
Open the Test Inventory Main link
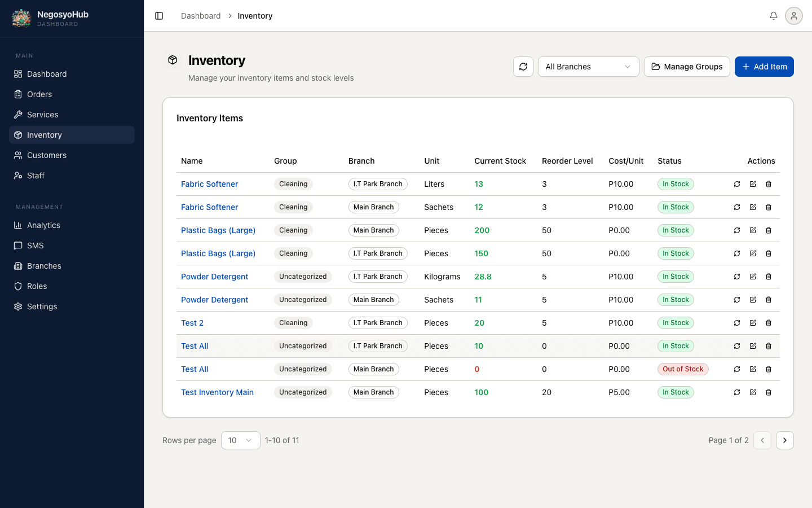tap(217, 392)
